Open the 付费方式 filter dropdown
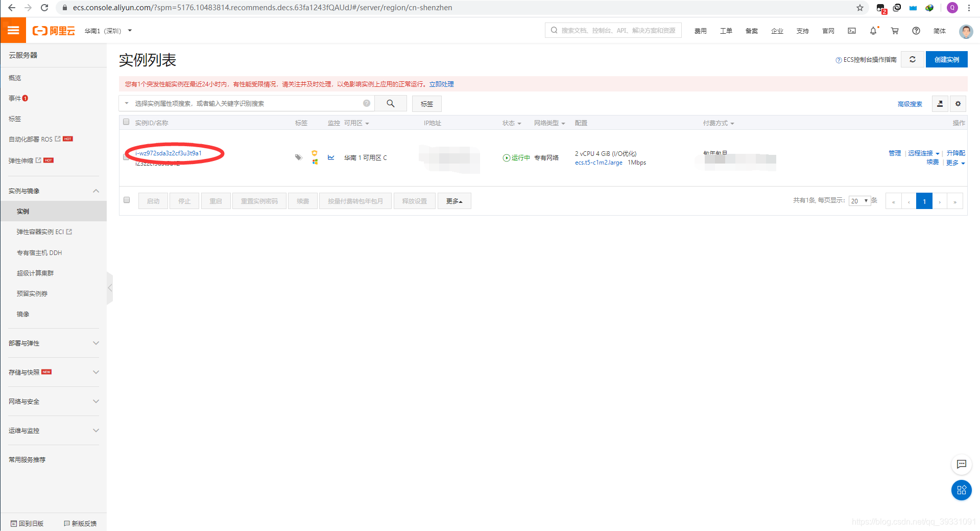 718,123
